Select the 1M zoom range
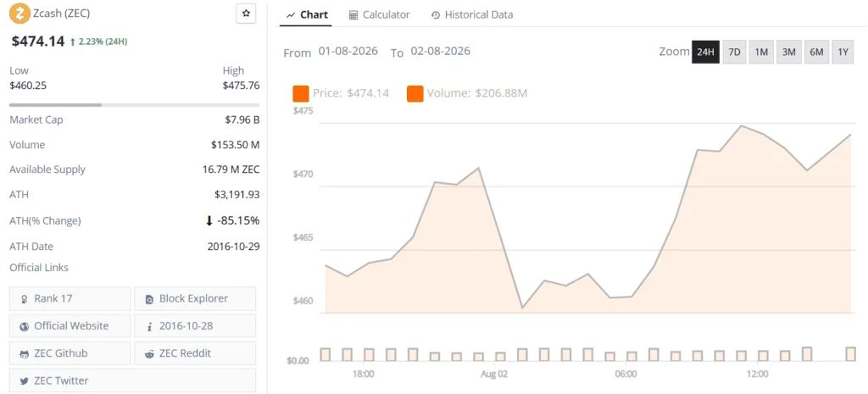The image size is (868, 394). click(761, 52)
